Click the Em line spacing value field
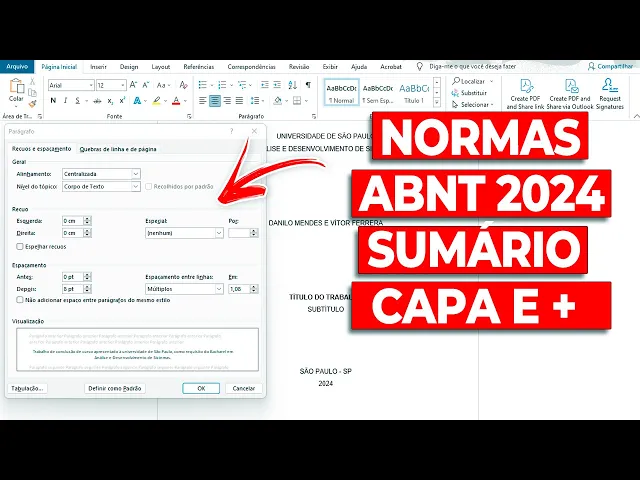 click(239, 289)
